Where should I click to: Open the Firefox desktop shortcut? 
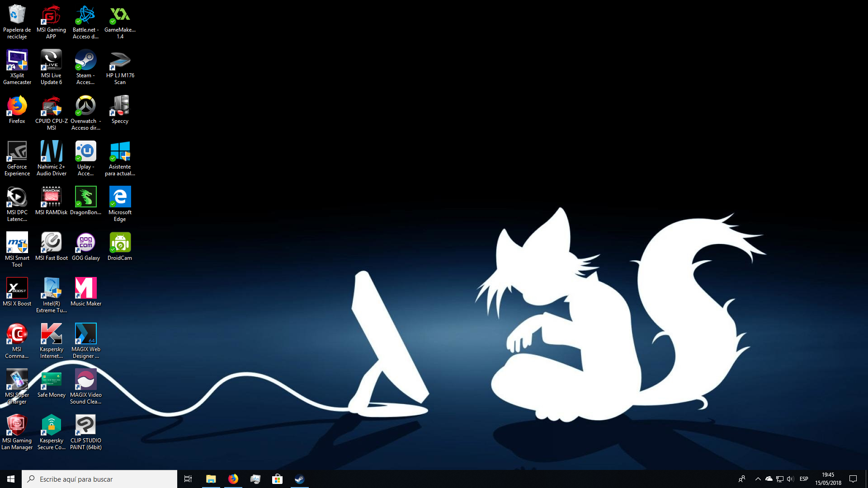[17, 110]
